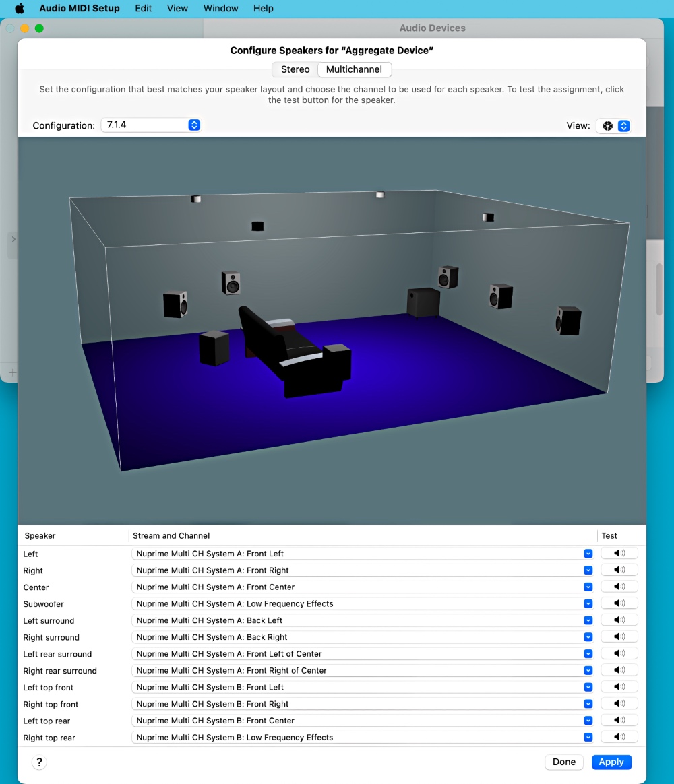Play test tone for Center speaker
674x784 pixels.
(619, 587)
